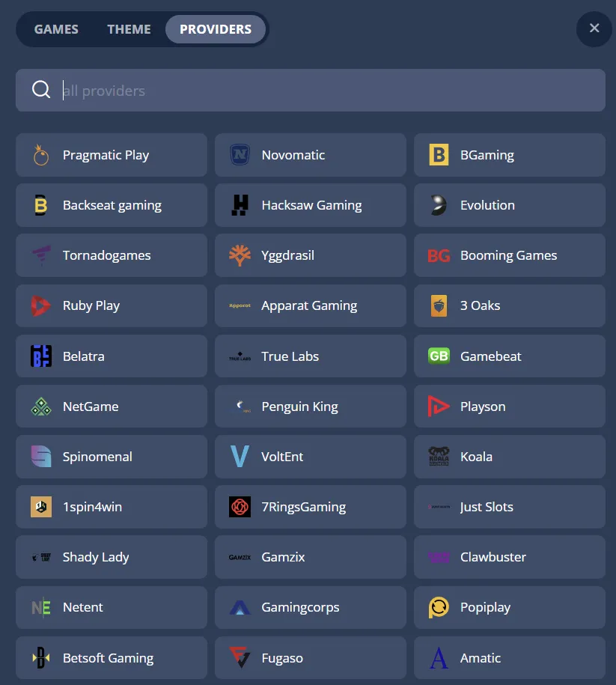This screenshot has width=616, height=685.
Task: Click the Penguin King logo icon
Action: click(243, 407)
